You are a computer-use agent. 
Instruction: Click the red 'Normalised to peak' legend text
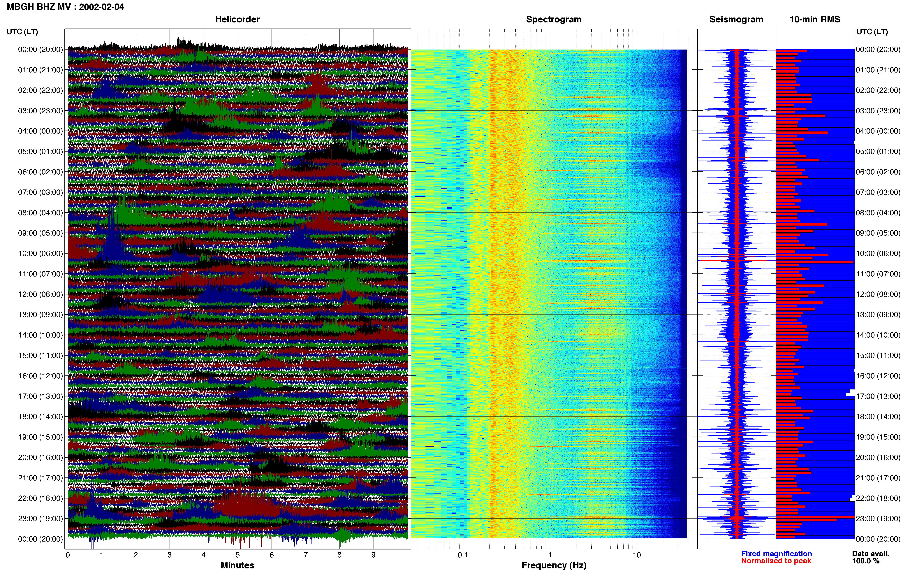pos(776,561)
